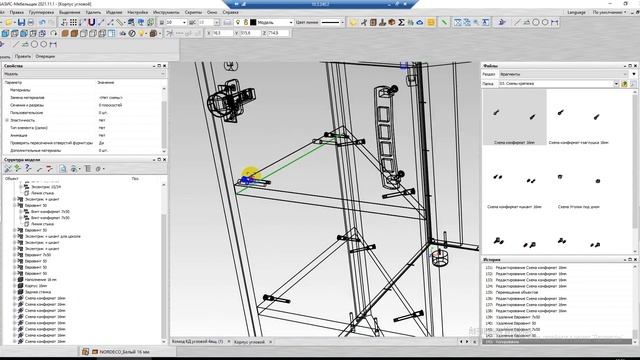Click the circle draw tool in third toolbar row
The image size is (640, 360).
(x=34, y=44)
